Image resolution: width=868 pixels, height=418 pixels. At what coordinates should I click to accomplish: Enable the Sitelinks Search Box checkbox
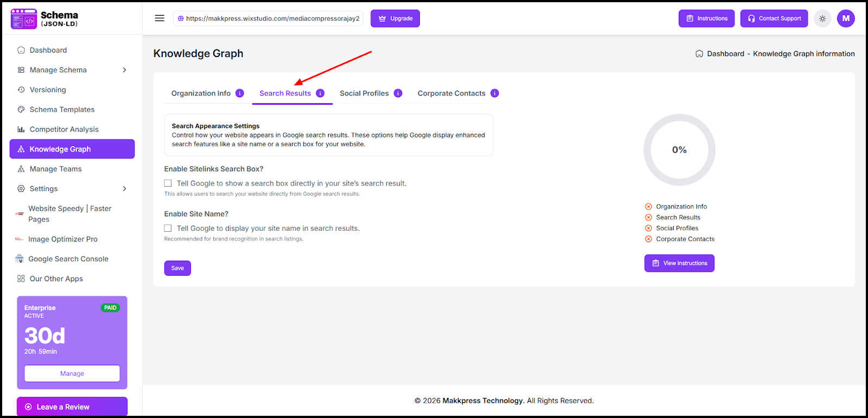pyautogui.click(x=168, y=183)
